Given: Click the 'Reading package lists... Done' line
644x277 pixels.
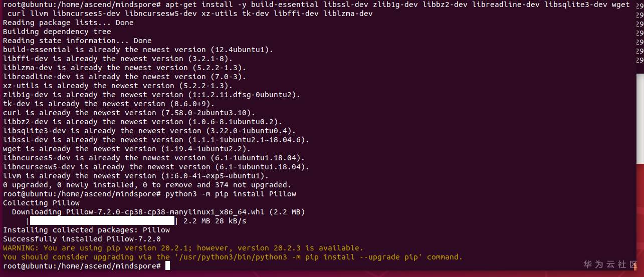Looking at the screenshot, I should point(68,23).
